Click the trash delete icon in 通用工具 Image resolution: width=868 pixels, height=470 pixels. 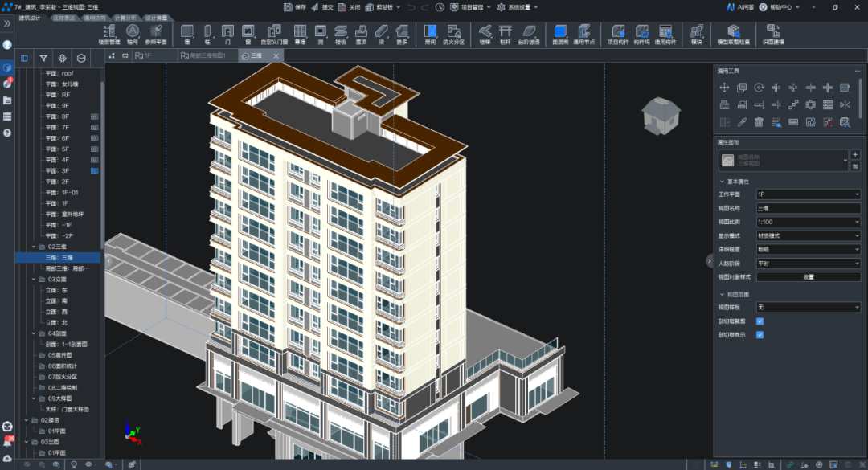click(x=759, y=122)
